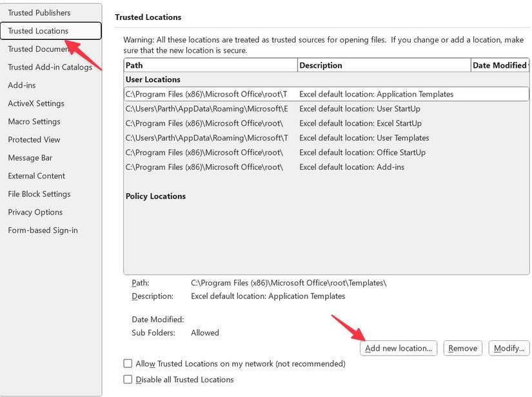Image resolution: width=532 pixels, height=397 pixels.
Task: Check Allow Trusted Locations on my network
Action: pyautogui.click(x=128, y=363)
